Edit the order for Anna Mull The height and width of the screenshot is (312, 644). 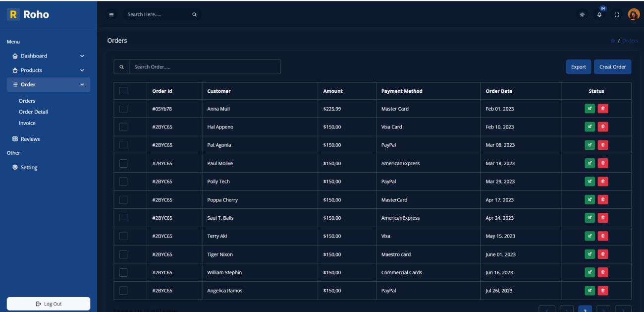pyautogui.click(x=590, y=108)
